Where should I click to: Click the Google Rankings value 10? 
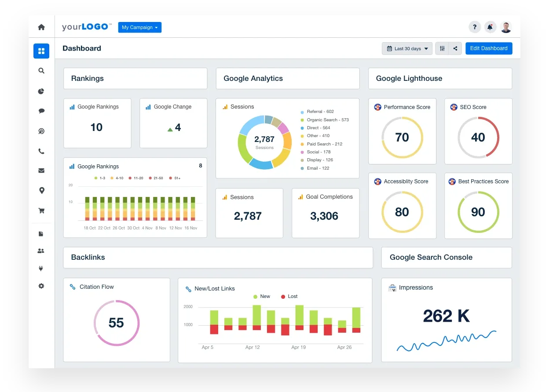[96, 127]
